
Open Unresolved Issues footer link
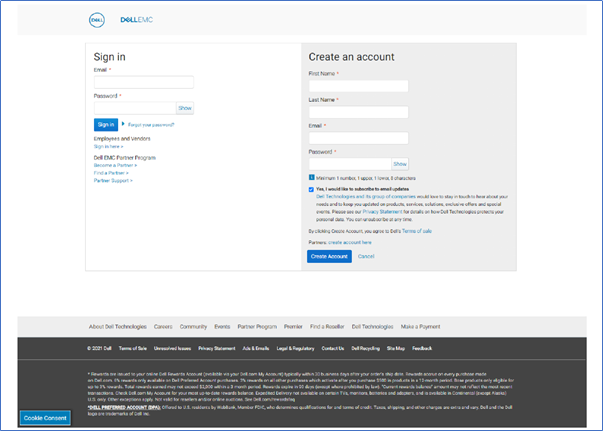[172, 348]
